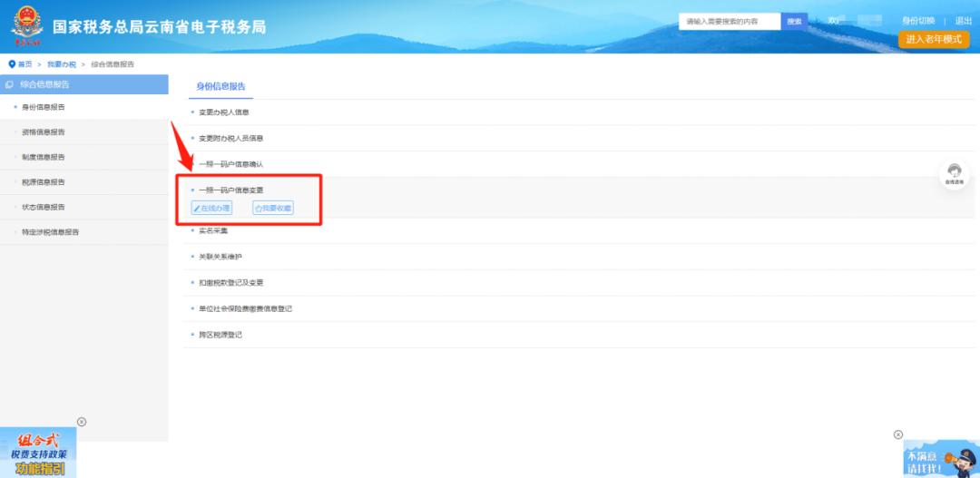Enable 进入老年模式 elderly mode

pos(933,39)
